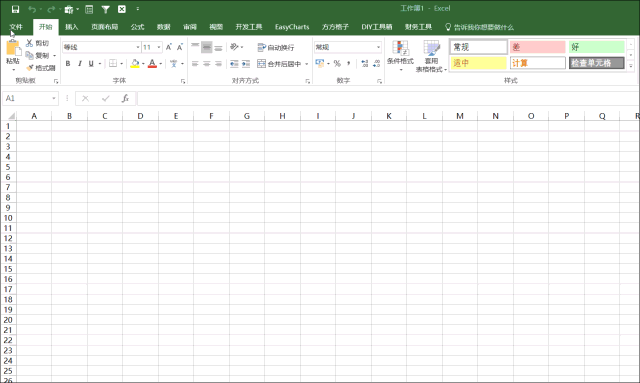Screen dimensions: 640x383
Task: Click the Copy icon
Action: [x=29, y=55]
